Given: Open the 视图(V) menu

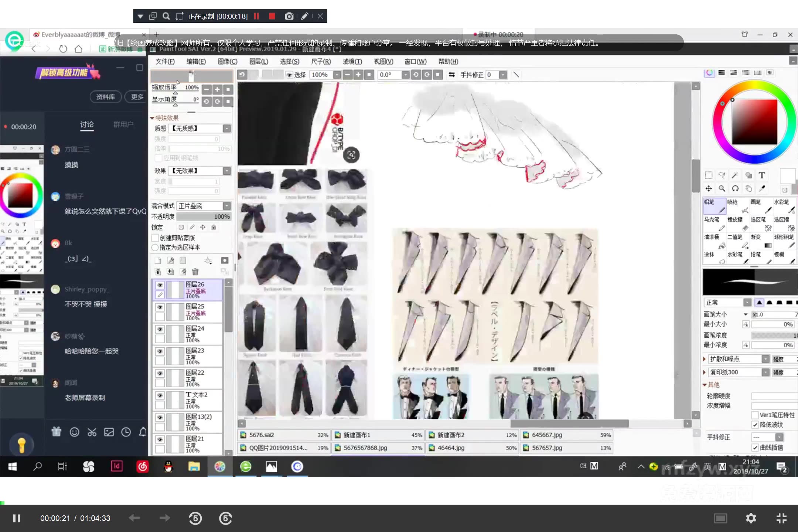Looking at the screenshot, I should pyautogui.click(x=383, y=61).
